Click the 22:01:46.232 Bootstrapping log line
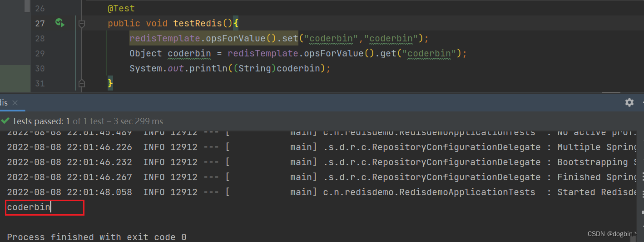 (x=322, y=162)
